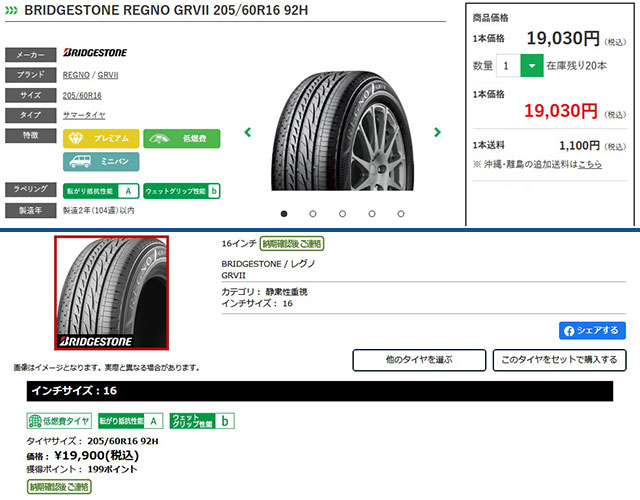
Task: Open the GRVII brand link
Action: 108,75
